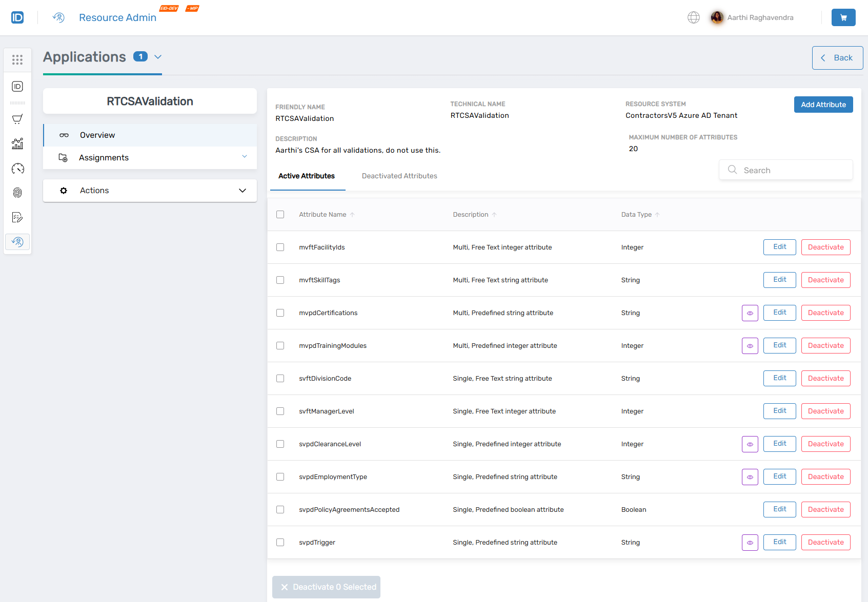Image resolution: width=868 pixels, height=602 pixels.
Task: Open the form editing sidebar icon
Action: (x=17, y=217)
